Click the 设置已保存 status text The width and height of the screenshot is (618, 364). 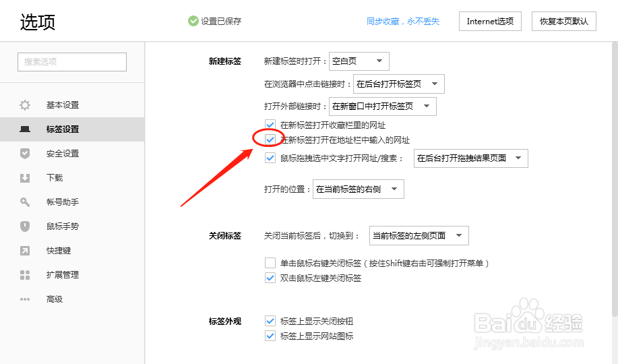(221, 22)
